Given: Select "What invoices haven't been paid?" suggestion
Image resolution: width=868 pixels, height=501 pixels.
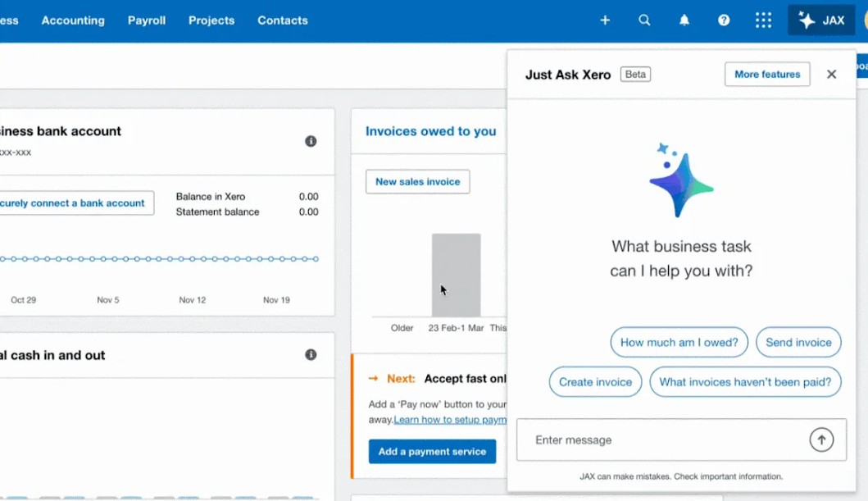Looking at the screenshot, I should tap(745, 382).
